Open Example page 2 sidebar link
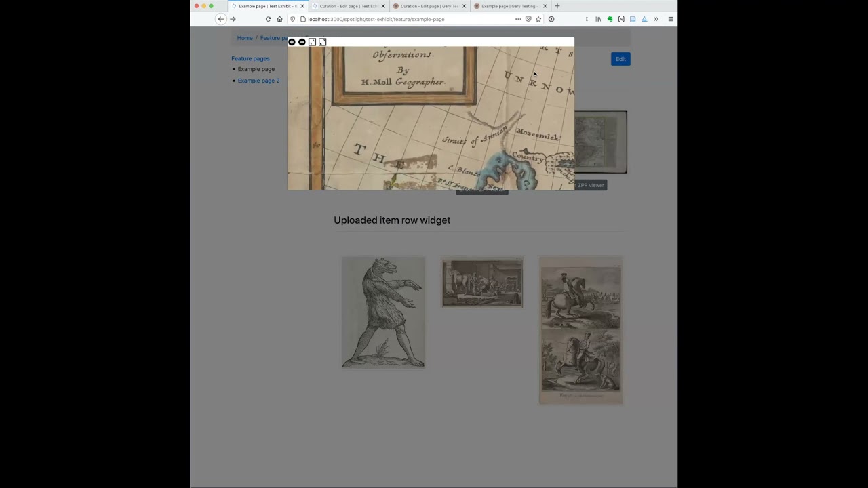This screenshot has height=488, width=868. pyautogui.click(x=258, y=81)
